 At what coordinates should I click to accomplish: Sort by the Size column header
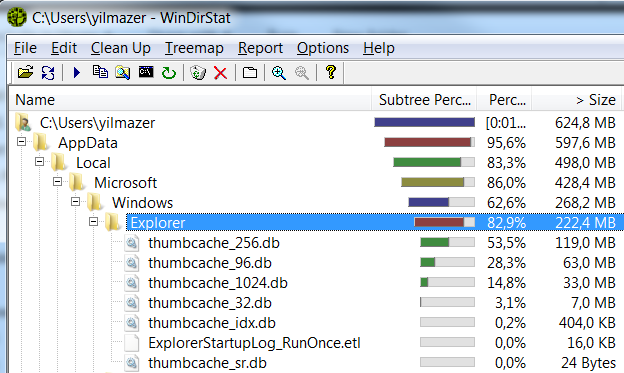tap(578, 100)
